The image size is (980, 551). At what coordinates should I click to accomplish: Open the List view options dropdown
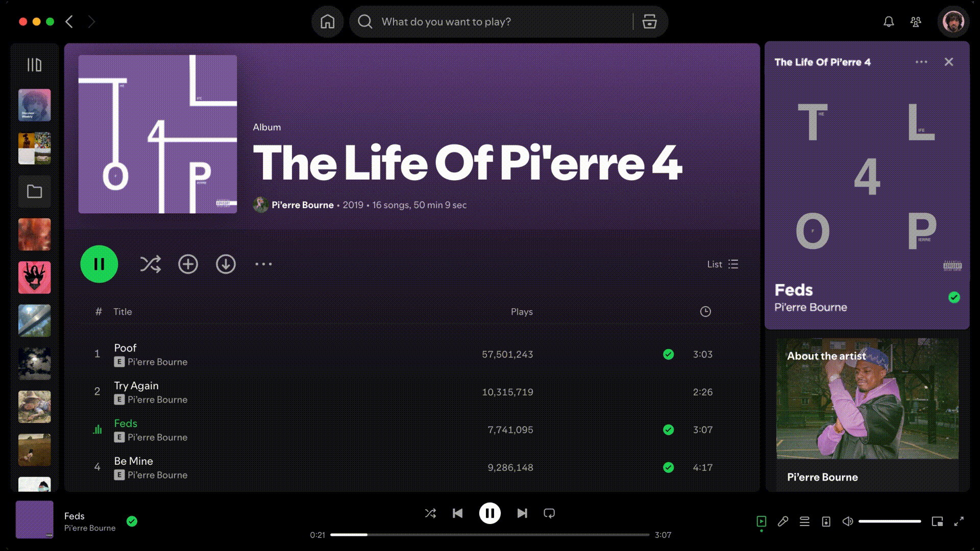pos(722,264)
